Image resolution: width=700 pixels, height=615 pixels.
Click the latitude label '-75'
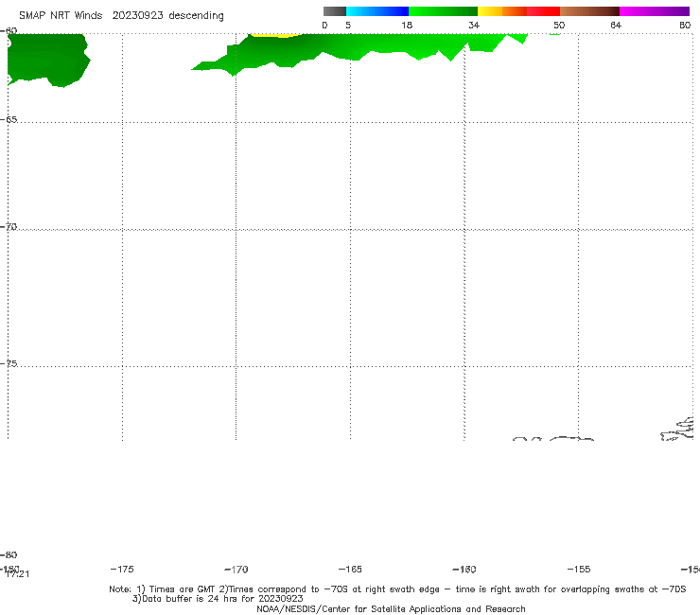[x=9, y=363]
